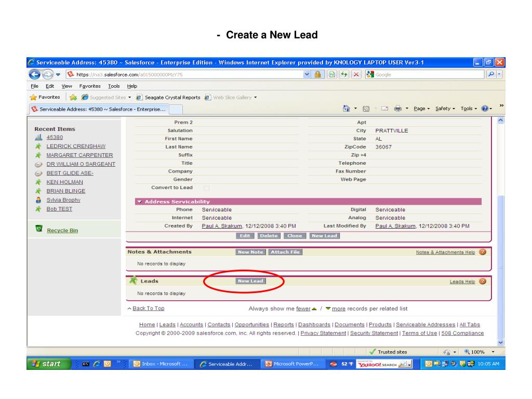Image resolution: width=532 pixels, height=399 pixels.
Task: Click the orange Leads help icon
Action: click(483, 281)
